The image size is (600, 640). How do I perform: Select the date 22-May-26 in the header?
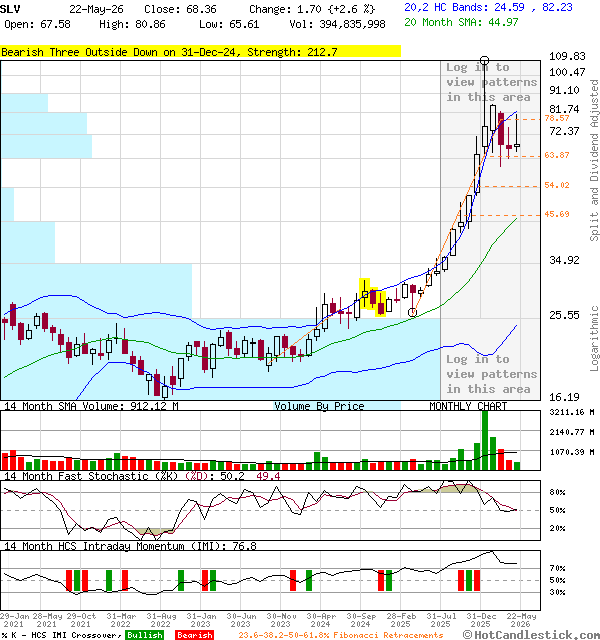pos(96,9)
